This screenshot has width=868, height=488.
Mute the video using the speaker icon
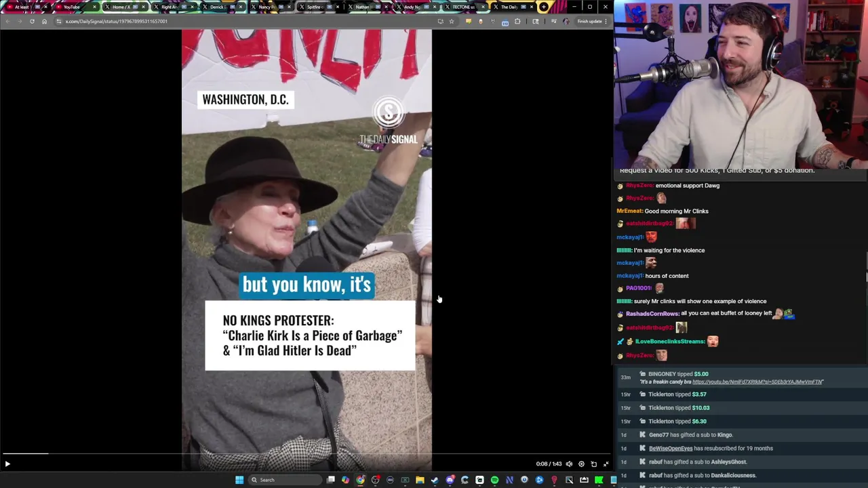coord(569,464)
